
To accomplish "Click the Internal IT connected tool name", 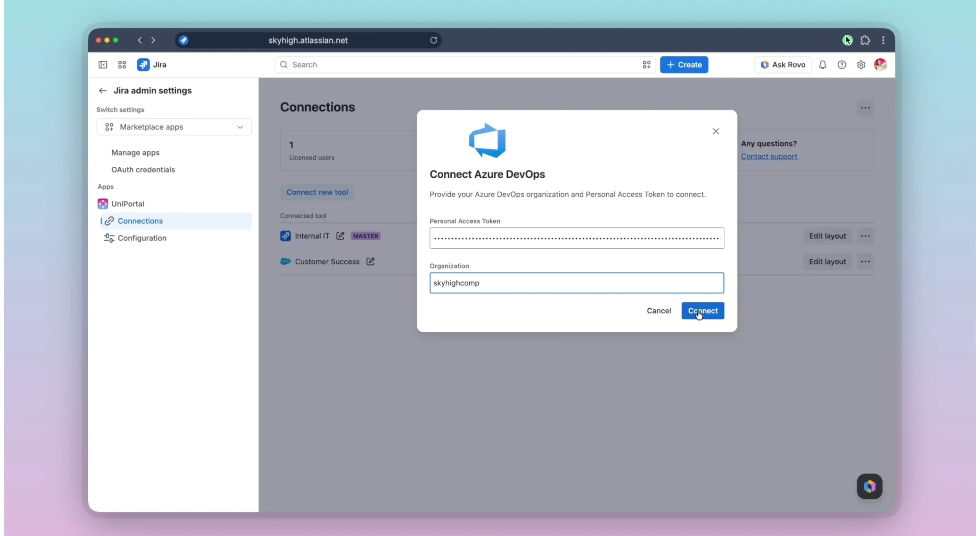I will (x=312, y=236).
